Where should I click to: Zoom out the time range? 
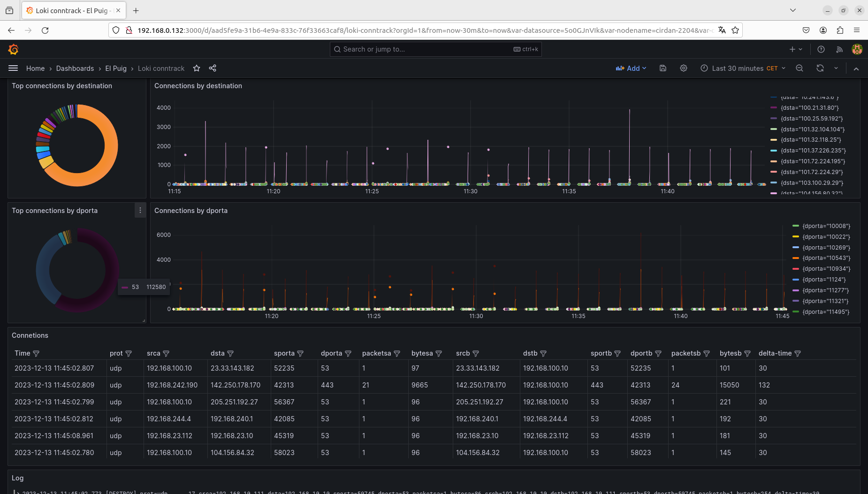tap(799, 68)
